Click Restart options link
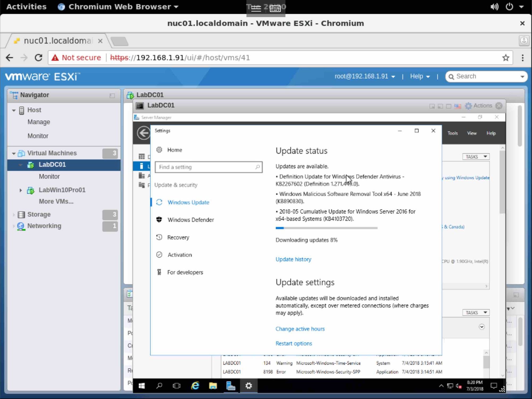 pyautogui.click(x=293, y=343)
